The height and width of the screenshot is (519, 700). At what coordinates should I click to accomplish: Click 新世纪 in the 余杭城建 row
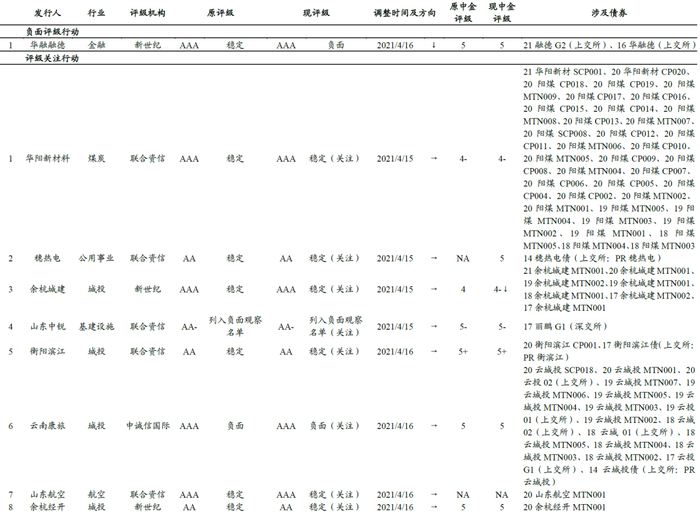click(147, 289)
